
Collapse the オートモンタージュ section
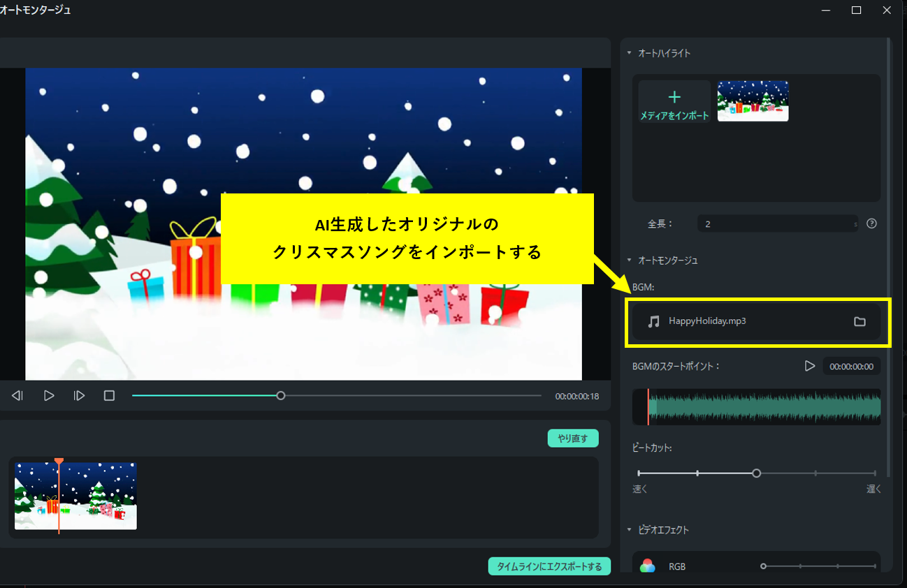[628, 259]
